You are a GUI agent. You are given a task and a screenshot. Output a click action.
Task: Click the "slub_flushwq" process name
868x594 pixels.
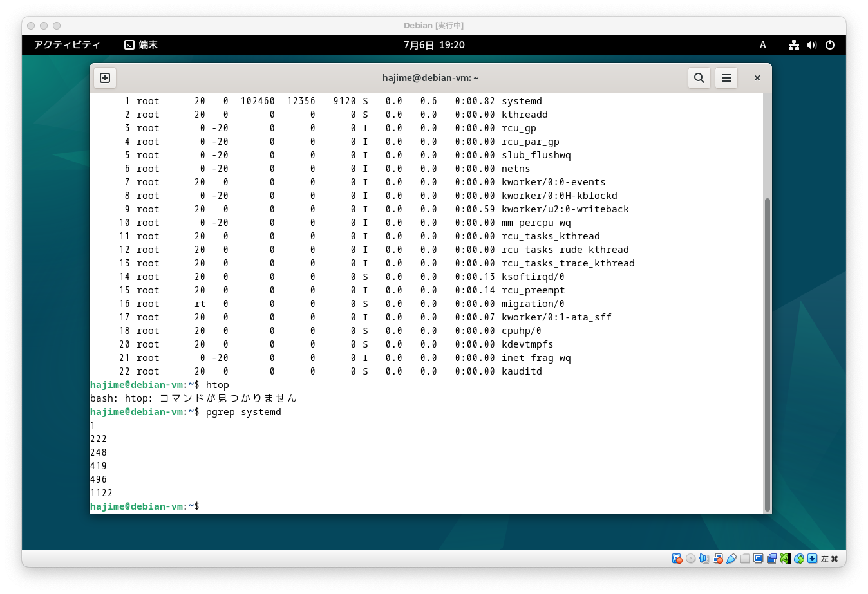coord(536,155)
